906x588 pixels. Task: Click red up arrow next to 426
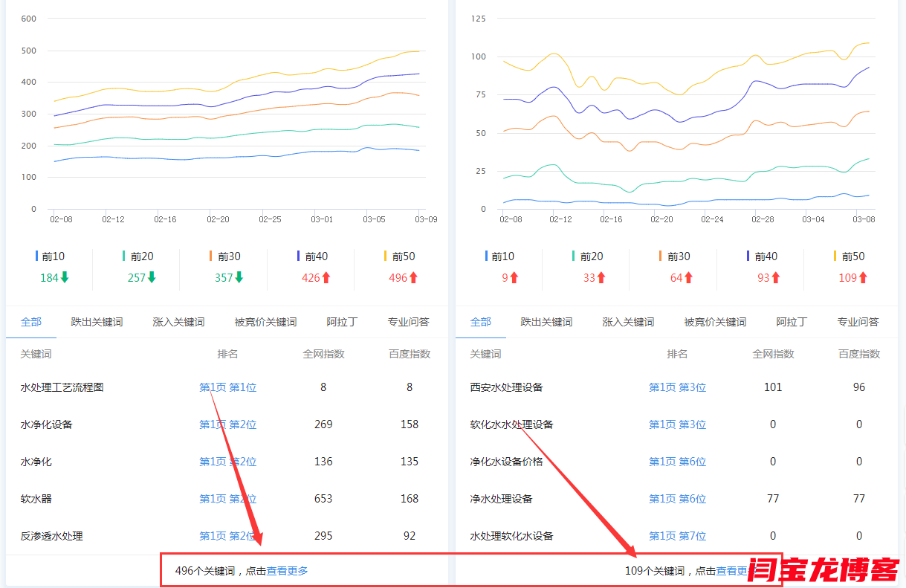pos(326,277)
